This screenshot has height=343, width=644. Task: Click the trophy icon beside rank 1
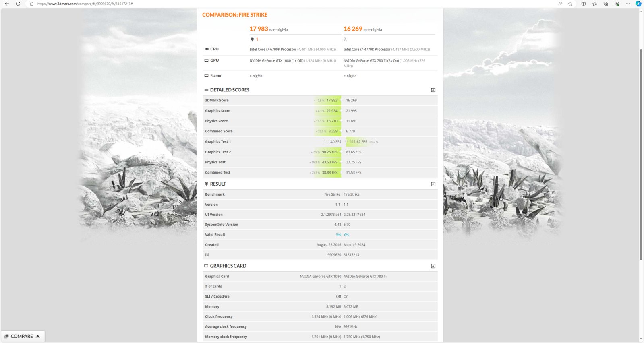252,39
